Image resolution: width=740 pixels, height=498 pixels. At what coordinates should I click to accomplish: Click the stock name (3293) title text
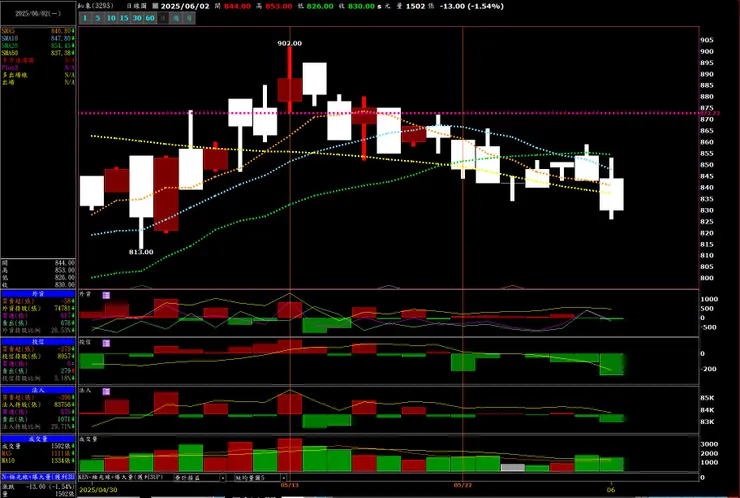click(x=94, y=6)
